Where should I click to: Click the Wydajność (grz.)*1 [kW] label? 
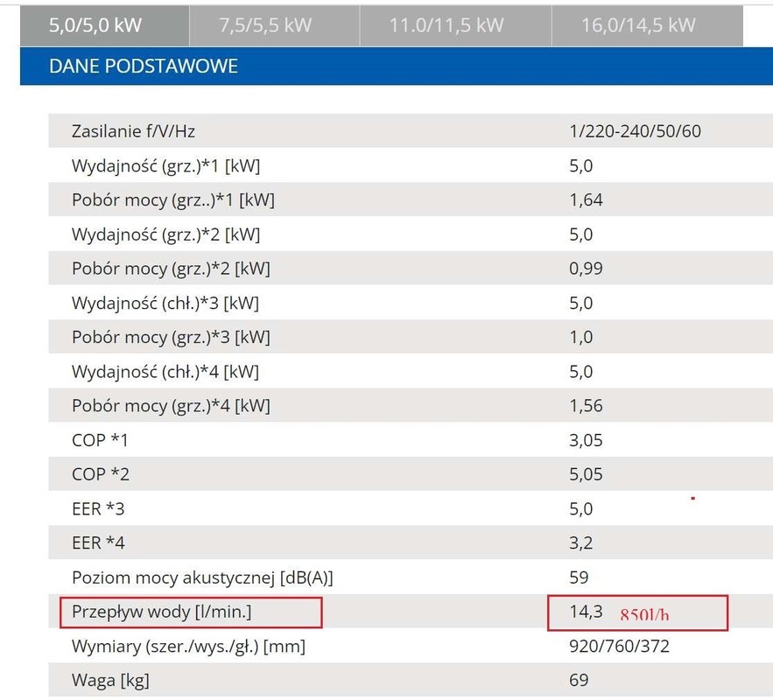[x=165, y=166]
